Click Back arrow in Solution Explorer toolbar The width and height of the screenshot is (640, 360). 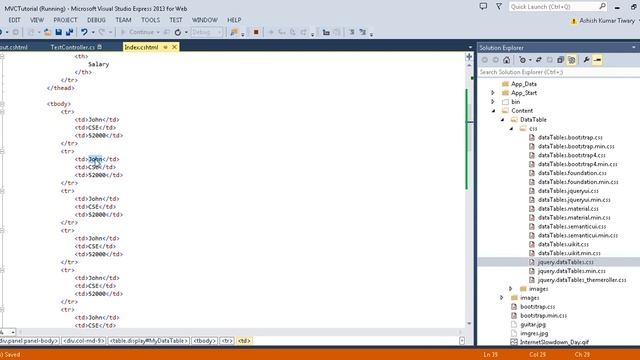point(484,60)
